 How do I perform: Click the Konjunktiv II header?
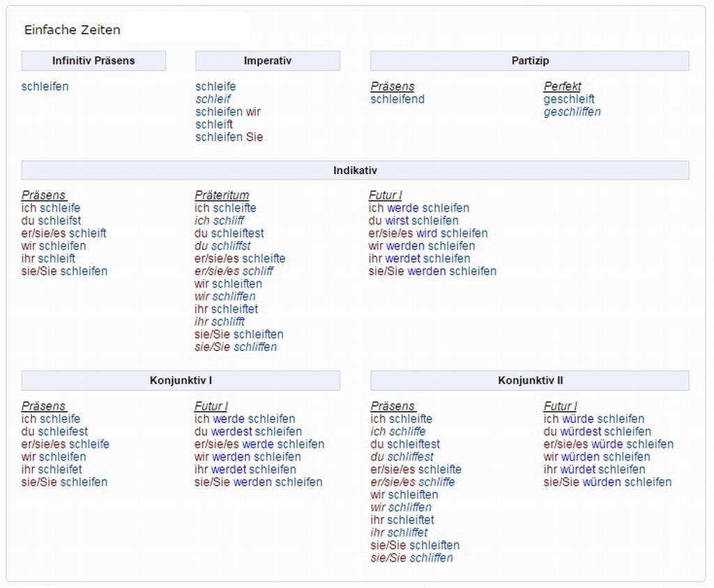[530, 380]
